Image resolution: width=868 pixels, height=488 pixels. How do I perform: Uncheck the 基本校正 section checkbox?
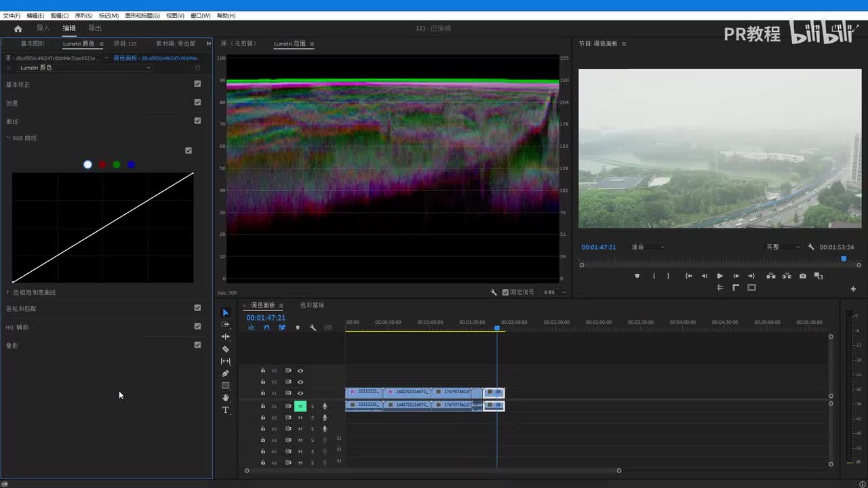pos(197,84)
